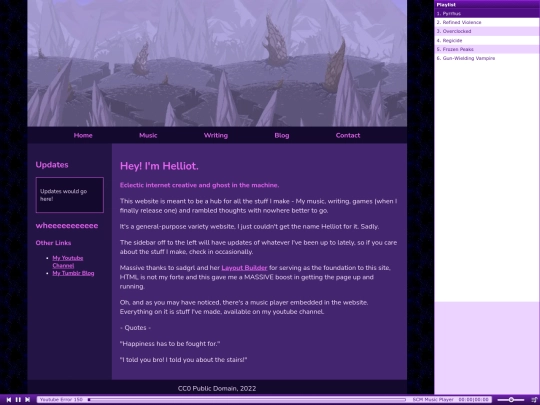
Task: Seek on the track progress bar
Action: pyautogui.click(x=247, y=399)
